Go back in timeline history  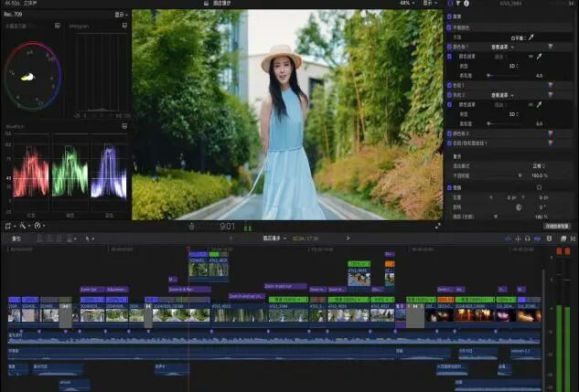231,238
